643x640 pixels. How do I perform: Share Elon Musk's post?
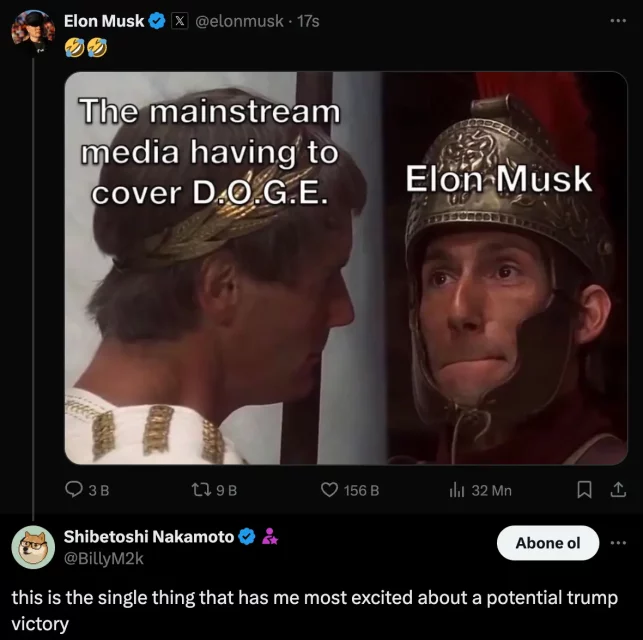pyautogui.click(x=617, y=490)
